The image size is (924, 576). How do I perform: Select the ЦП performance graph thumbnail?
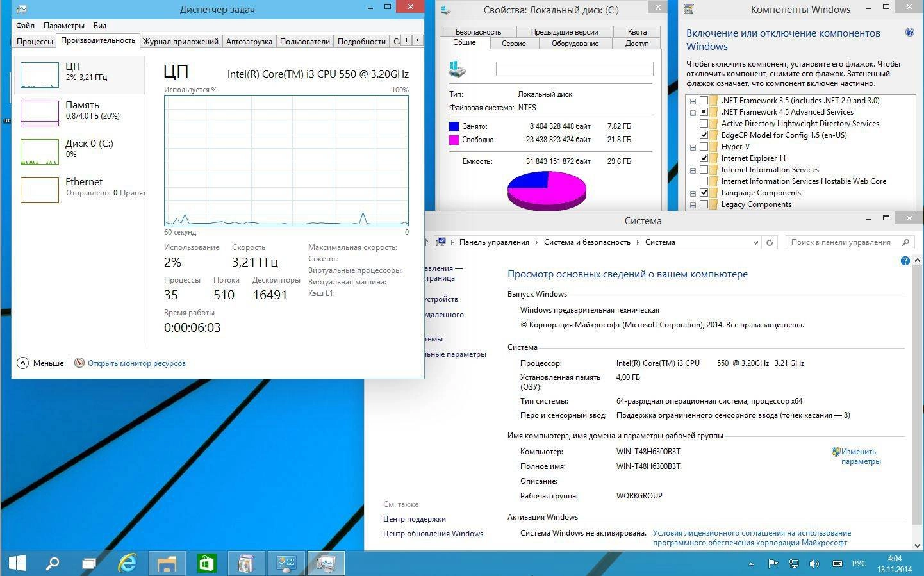pyautogui.click(x=40, y=75)
